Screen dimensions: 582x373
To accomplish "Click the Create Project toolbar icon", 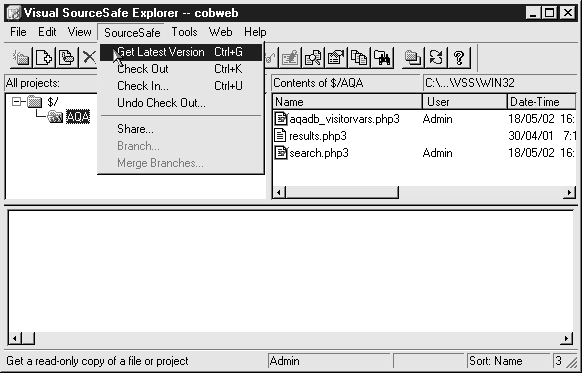I will pyautogui.click(x=21, y=58).
